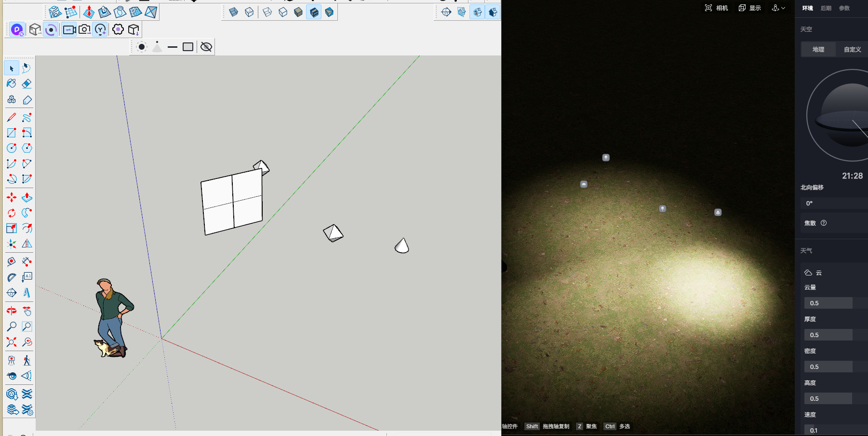The height and width of the screenshot is (436, 868).
Task: Pick the Paint Bucket tool
Action: tap(12, 84)
